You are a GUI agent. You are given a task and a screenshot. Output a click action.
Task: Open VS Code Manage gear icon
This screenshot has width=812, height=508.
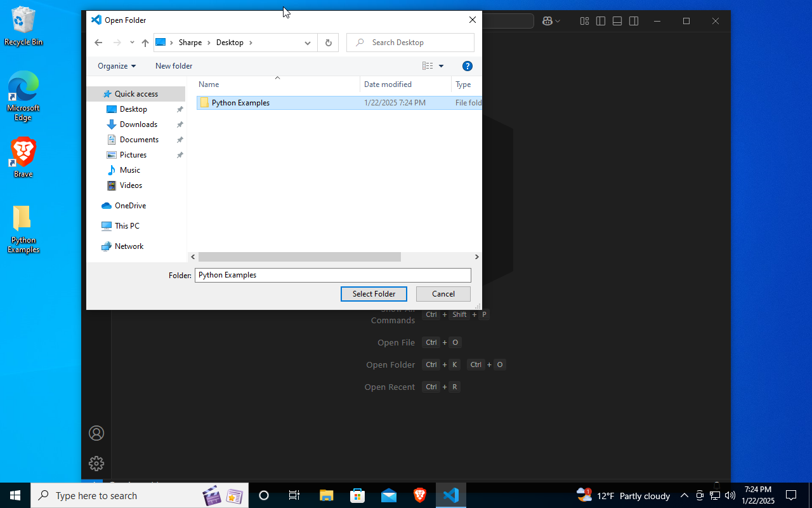click(x=96, y=464)
